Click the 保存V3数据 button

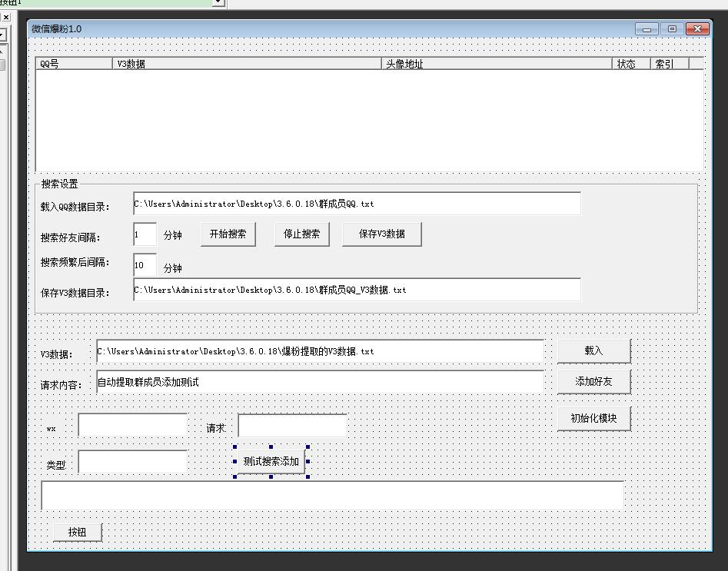point(381,234)
